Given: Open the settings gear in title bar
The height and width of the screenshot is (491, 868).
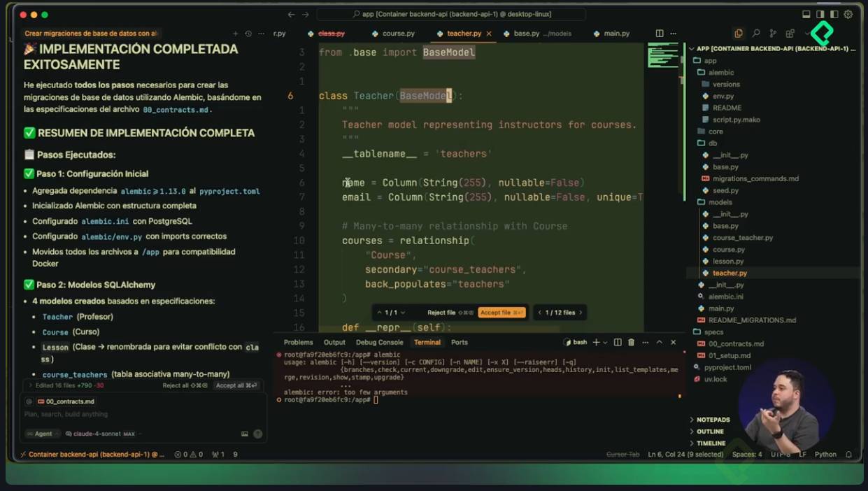Looking at the screenshot, I should [x=848, y=14].
